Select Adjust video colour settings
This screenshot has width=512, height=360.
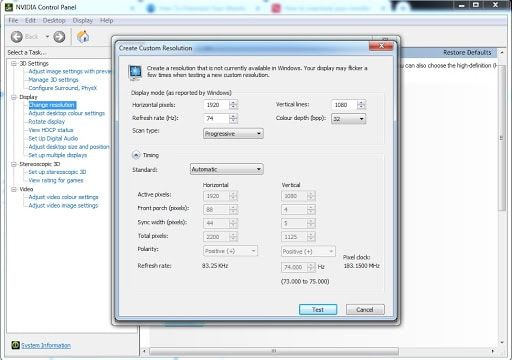click(x=63, y=197)
